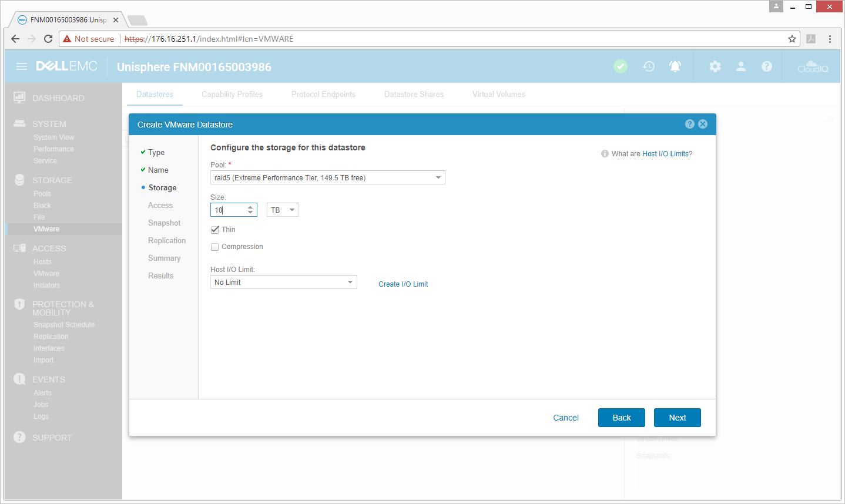Switch to the Capability Profiles tab
Viewport: 845px width, 504px height.
tap(232, 94)
